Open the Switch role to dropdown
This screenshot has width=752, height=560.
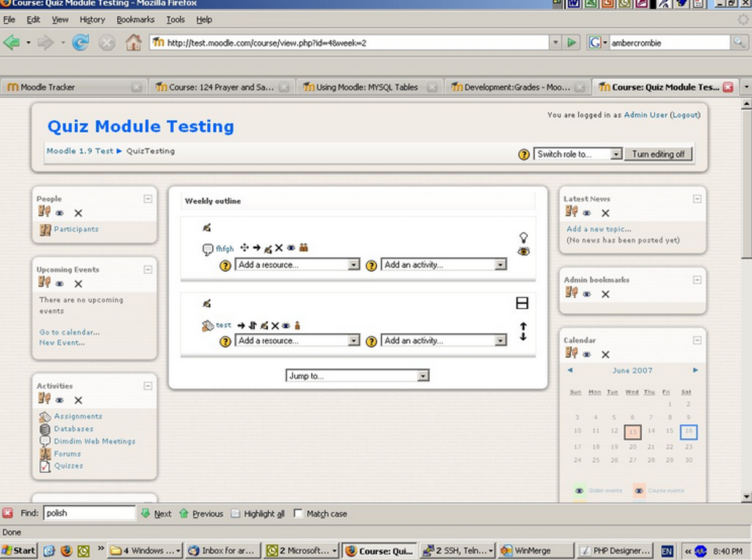click(x=577, y=153)
